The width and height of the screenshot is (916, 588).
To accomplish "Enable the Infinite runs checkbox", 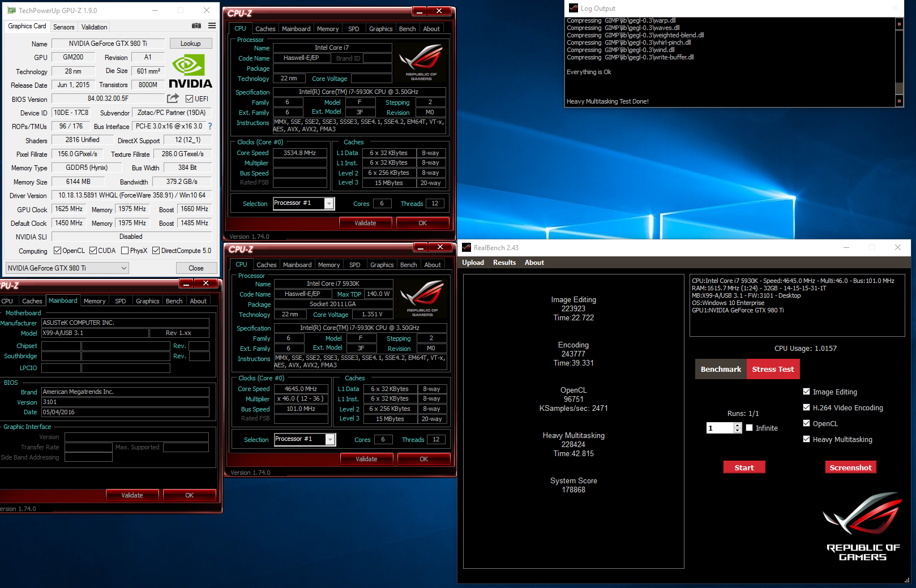I will [x=749, y=428].
